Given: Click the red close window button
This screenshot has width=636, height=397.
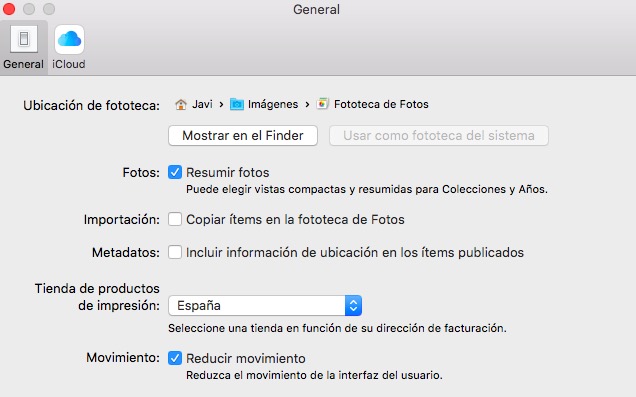Looking at the screenshot, I should click(8, 9).
